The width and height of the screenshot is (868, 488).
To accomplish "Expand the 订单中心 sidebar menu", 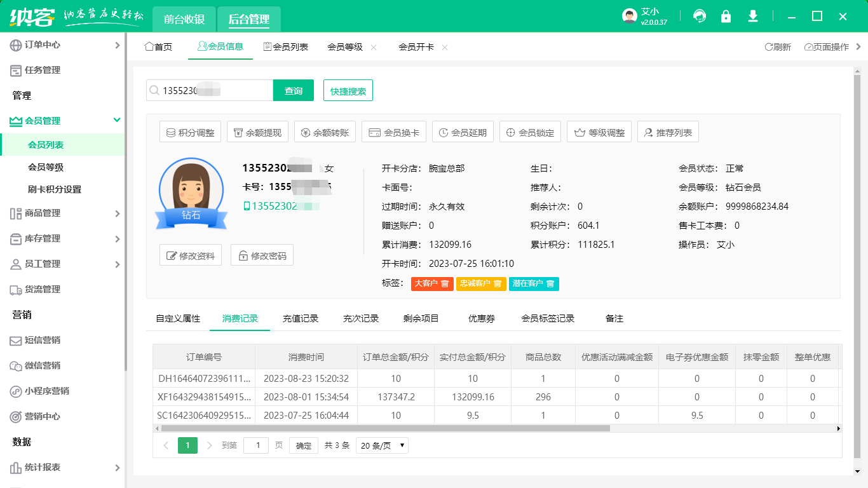I will click(117, 45).
